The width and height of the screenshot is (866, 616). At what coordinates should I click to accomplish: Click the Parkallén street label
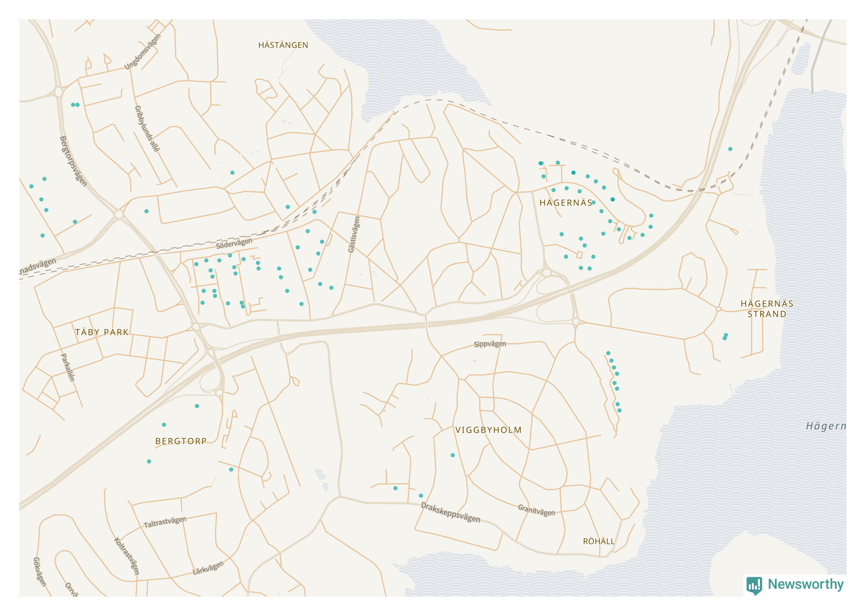click(68, 367)
